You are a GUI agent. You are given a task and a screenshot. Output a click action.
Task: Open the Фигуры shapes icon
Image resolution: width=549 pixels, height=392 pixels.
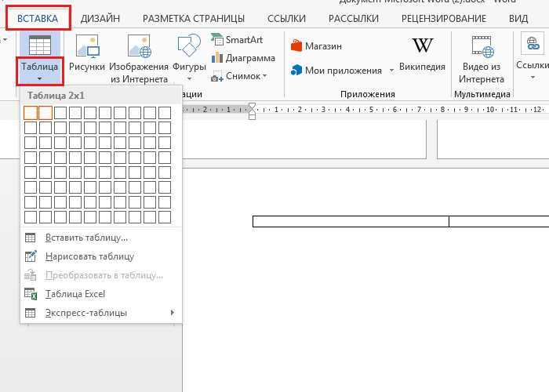189,45
